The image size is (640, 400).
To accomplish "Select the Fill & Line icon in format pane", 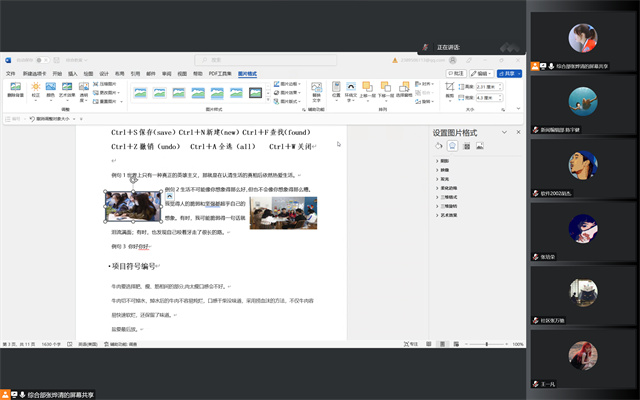I will (x=440, y=146).
